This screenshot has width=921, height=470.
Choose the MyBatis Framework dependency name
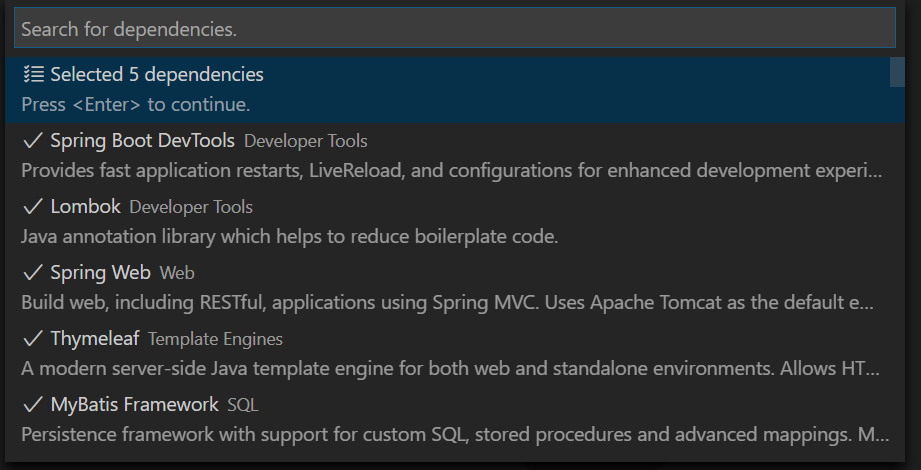click(x=134, y=405)
